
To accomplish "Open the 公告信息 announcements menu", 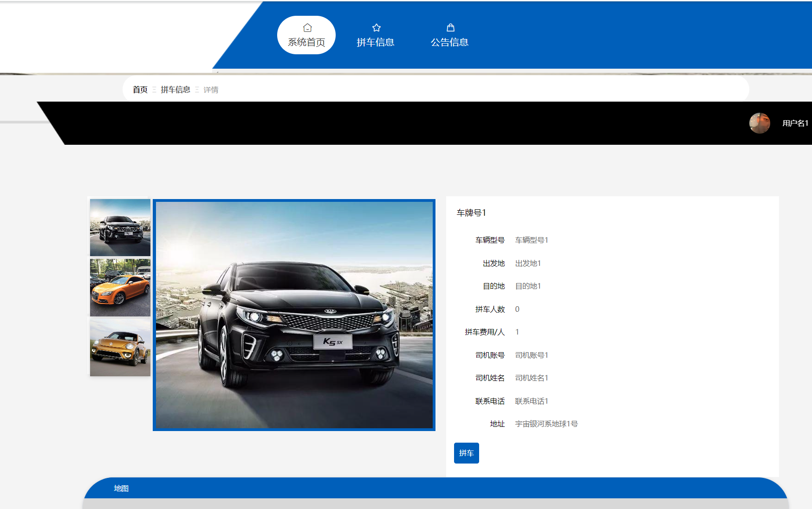I will (450, 42).
